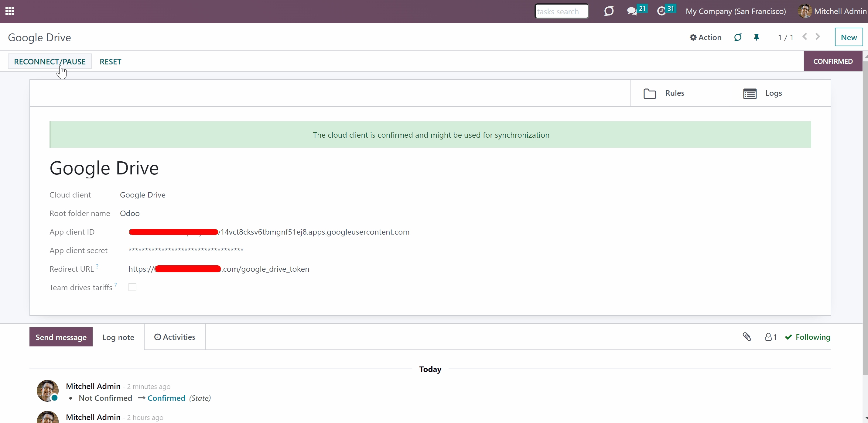Screen dimensions: 868x423
Task: Open the activities clock icon with badge 31
Action: 666,10
